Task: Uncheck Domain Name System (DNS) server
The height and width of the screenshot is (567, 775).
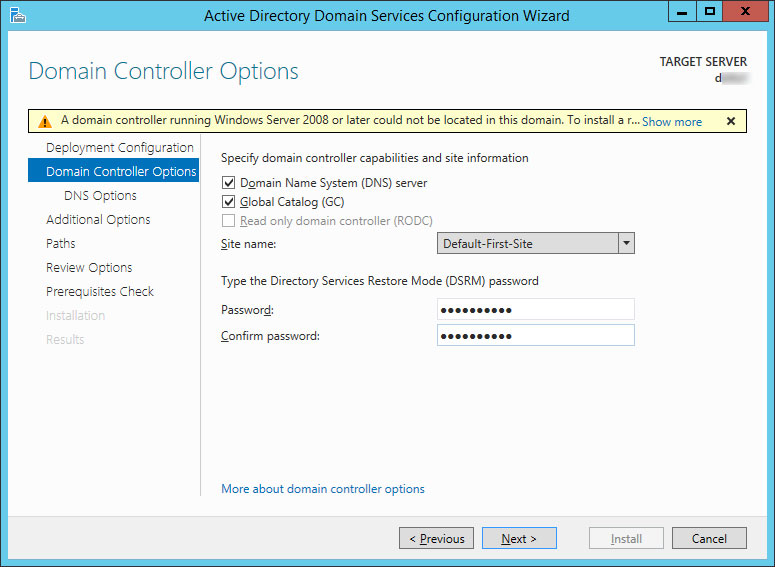Action: (228, 183)
